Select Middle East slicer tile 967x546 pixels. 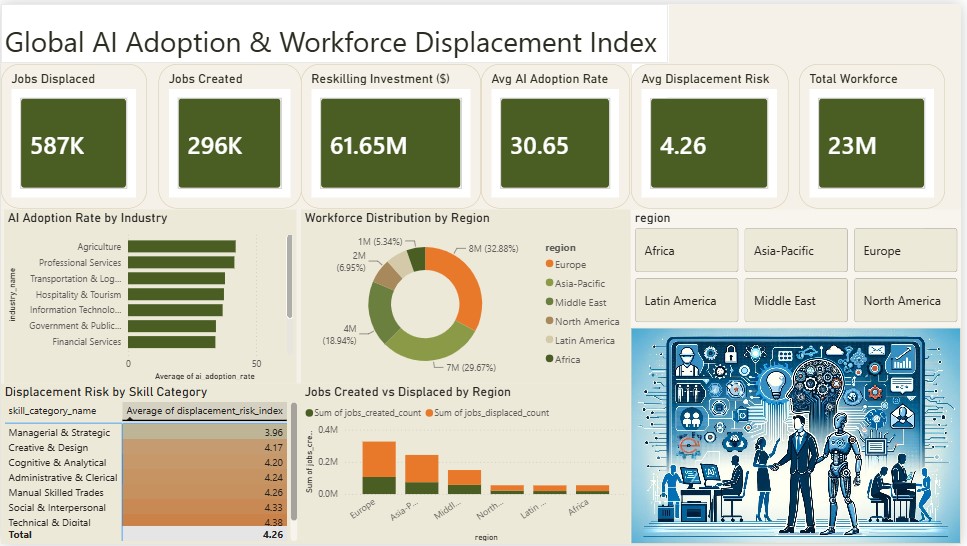(x=796, y=300)
